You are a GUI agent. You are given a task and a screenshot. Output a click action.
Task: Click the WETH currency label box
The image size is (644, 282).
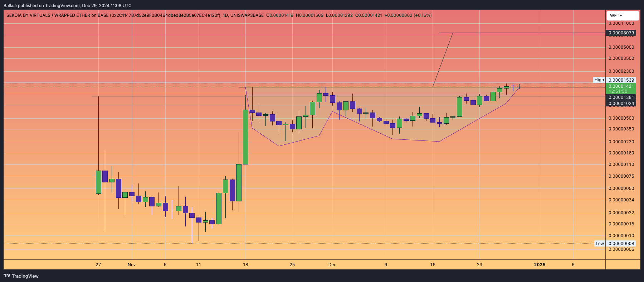click(623, 16)
